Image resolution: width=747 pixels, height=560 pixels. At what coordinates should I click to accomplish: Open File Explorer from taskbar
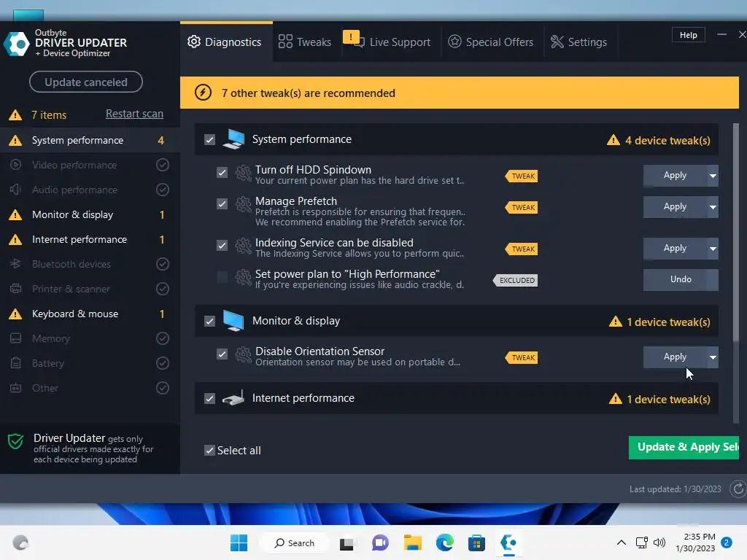click(413, 542)
